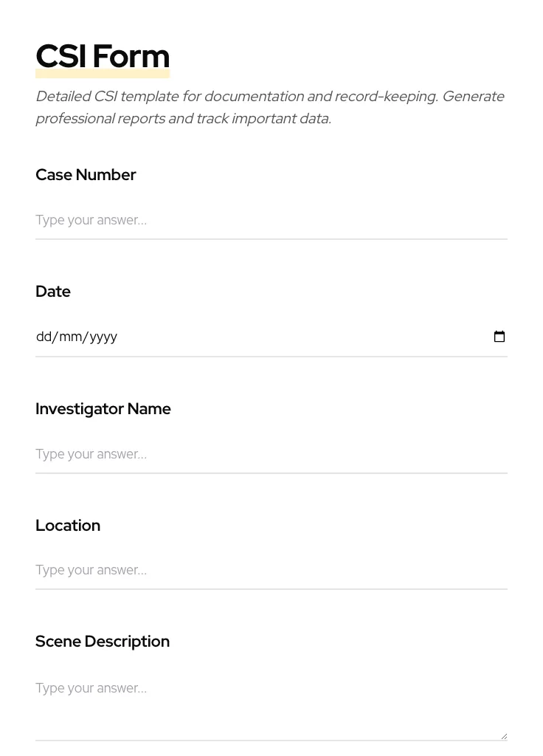Screen dimensions: 543x756
Task: Click the 'professional reports and track' description line
Action: 183,119
